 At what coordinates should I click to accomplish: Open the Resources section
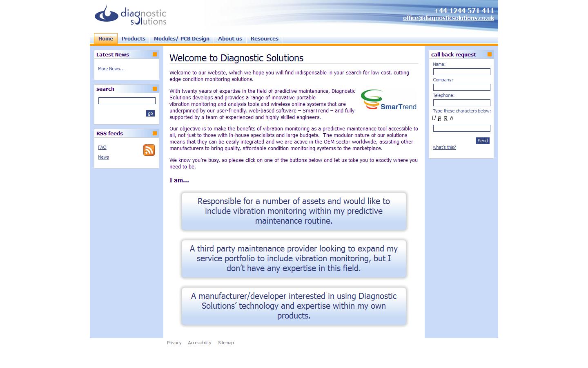pos(265,38)
